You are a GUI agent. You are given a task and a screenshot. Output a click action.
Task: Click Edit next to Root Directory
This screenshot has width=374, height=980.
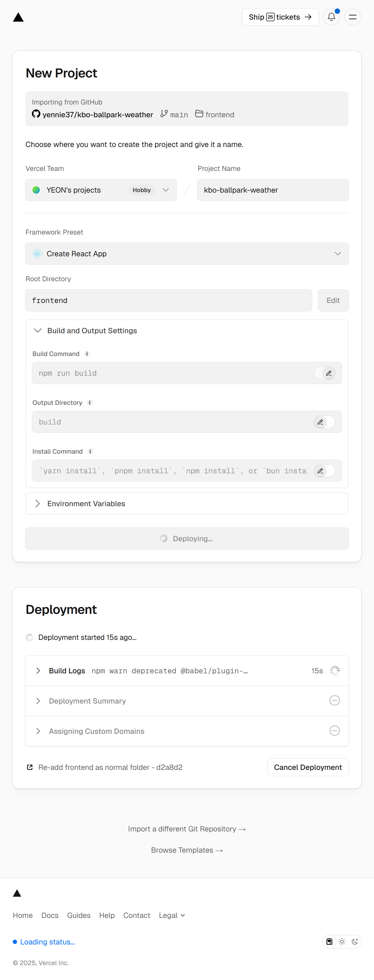[x=333, y=300]
